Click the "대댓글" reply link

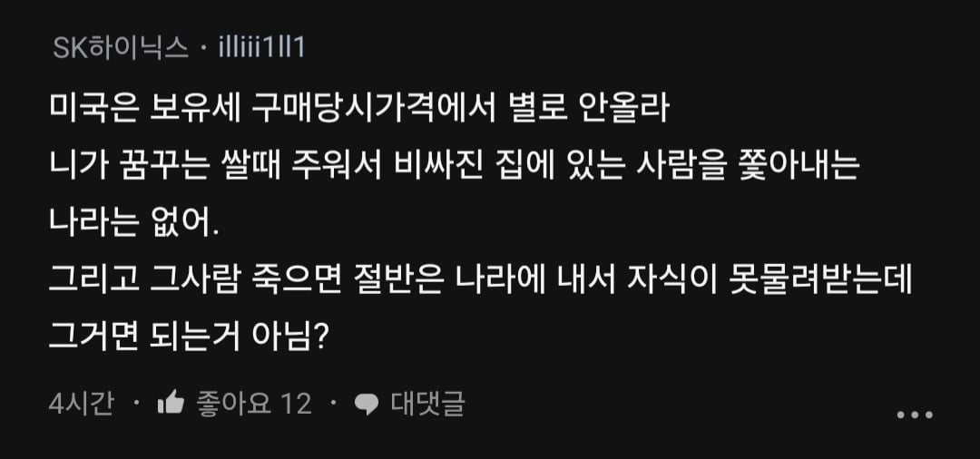(427, 403)
